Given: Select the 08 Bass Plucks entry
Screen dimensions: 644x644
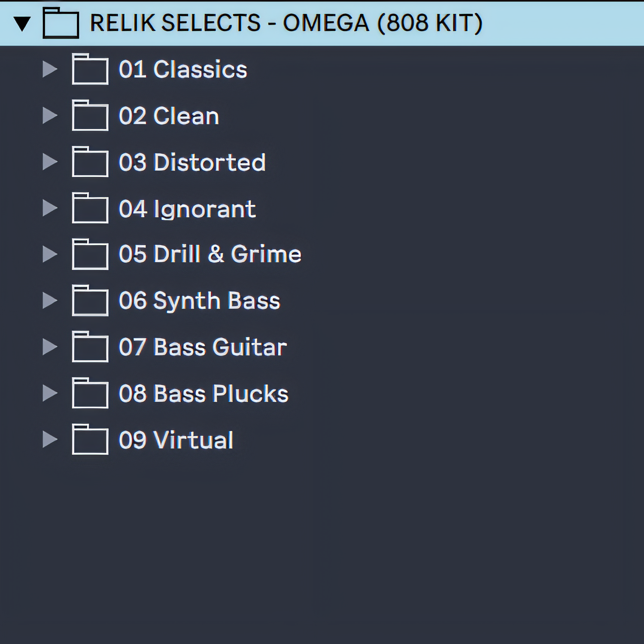Looking at the screenshot, I should (204, 393).
